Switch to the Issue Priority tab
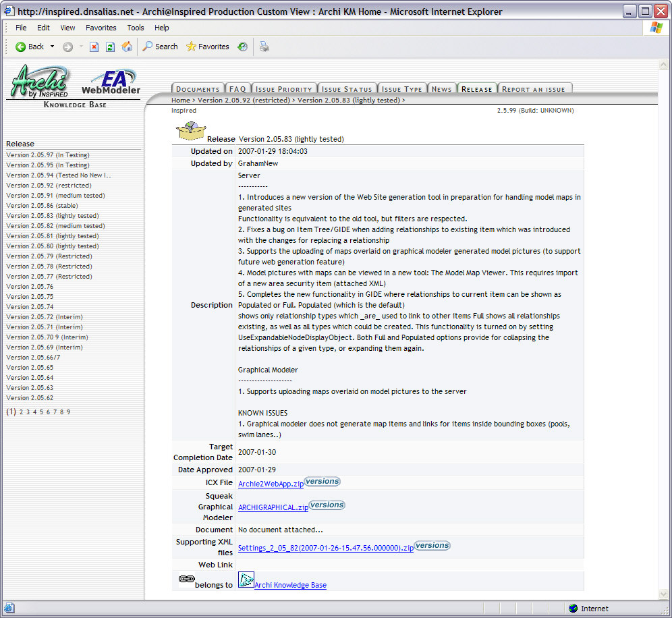 (x=284, y=89)
